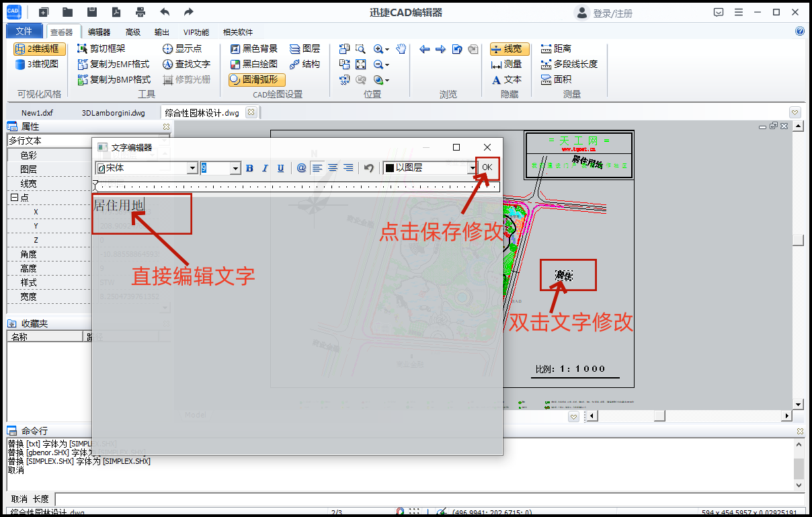Viewport: 812px width, 517px height.
Task: Click the Layers (图层) icon
Action: coord(304,49)
